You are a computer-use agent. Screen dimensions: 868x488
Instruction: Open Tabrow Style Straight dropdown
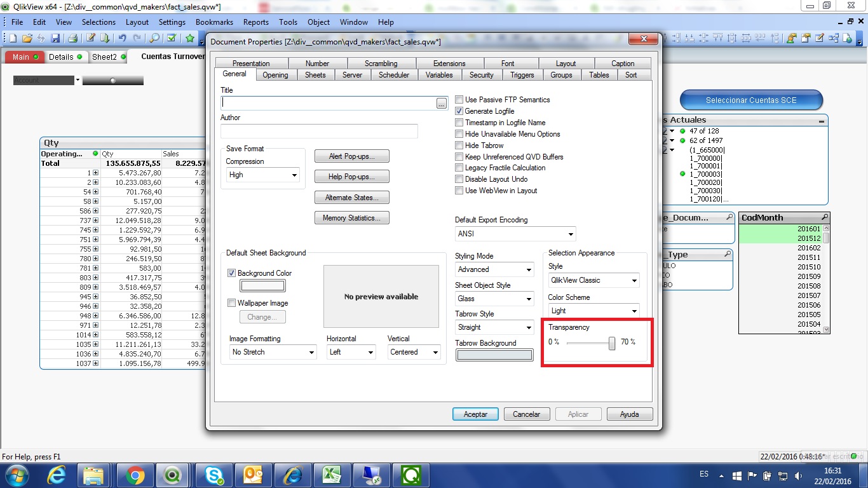494,327
